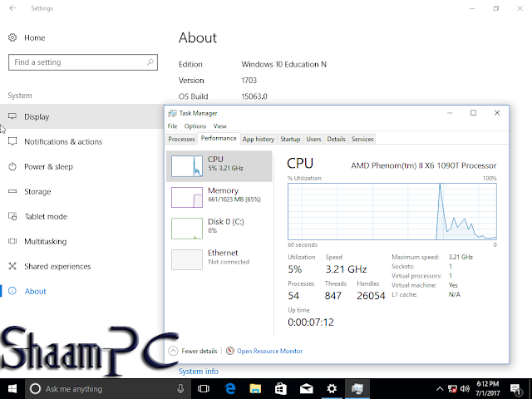
Task: Open the View menu in Task Manager
Action: tap(219, 126)
